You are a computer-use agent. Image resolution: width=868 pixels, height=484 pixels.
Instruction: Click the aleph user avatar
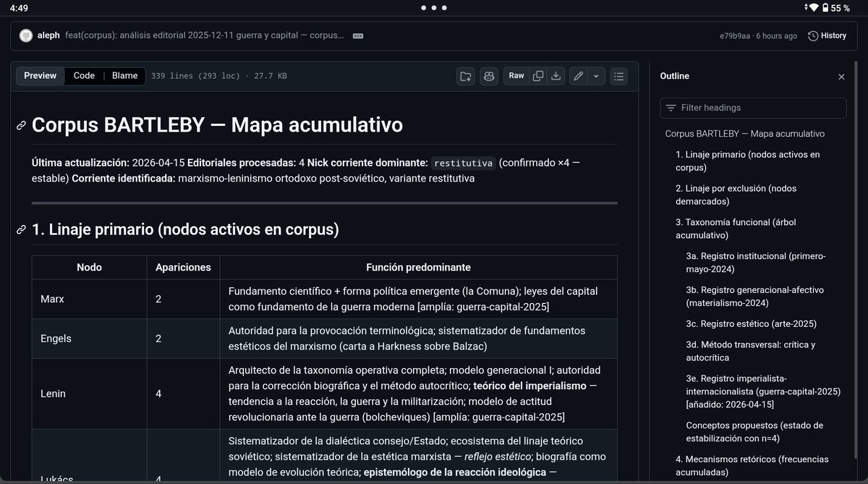(26, 35)
